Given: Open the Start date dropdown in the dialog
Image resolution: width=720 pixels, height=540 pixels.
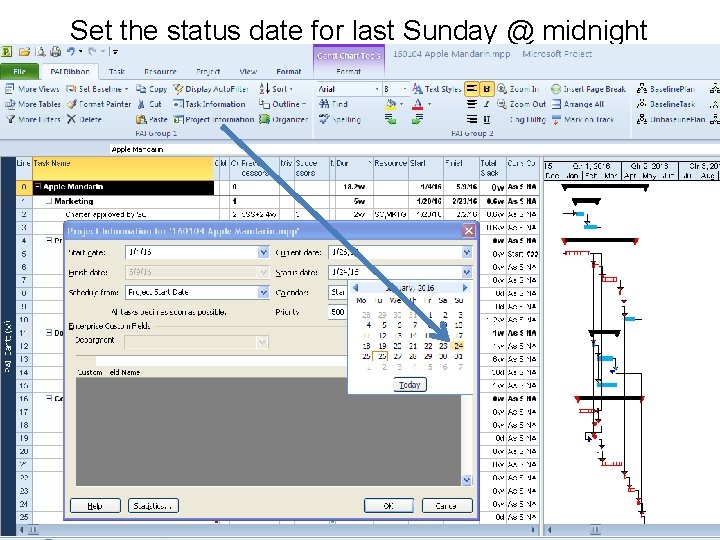Looking at the screenshot, I should click(263, 252).
